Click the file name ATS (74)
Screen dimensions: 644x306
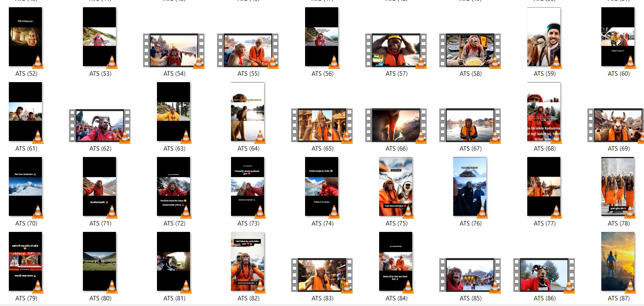point(322,223)
